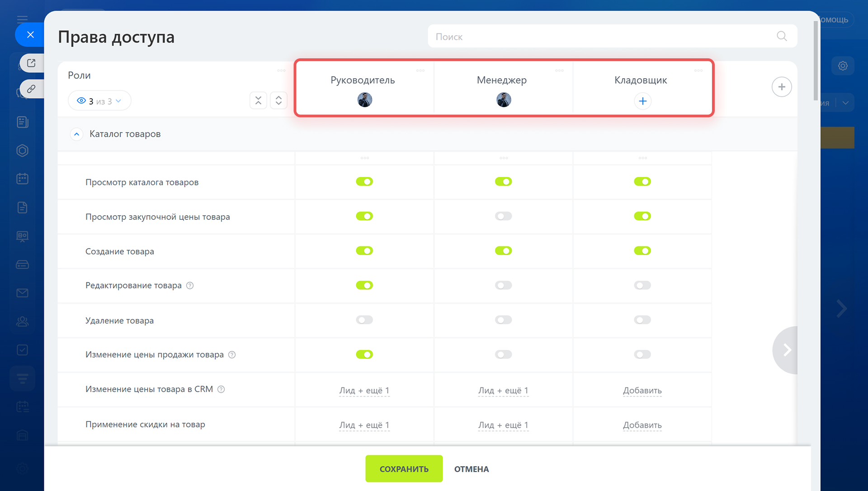Open panel in new window icon
868x491 pixels.
point(31,63)
